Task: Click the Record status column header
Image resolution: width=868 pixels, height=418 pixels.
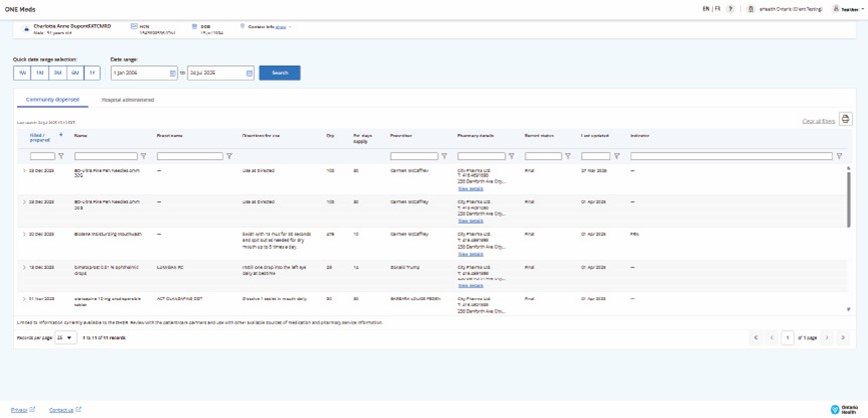Action: [537, 135]
